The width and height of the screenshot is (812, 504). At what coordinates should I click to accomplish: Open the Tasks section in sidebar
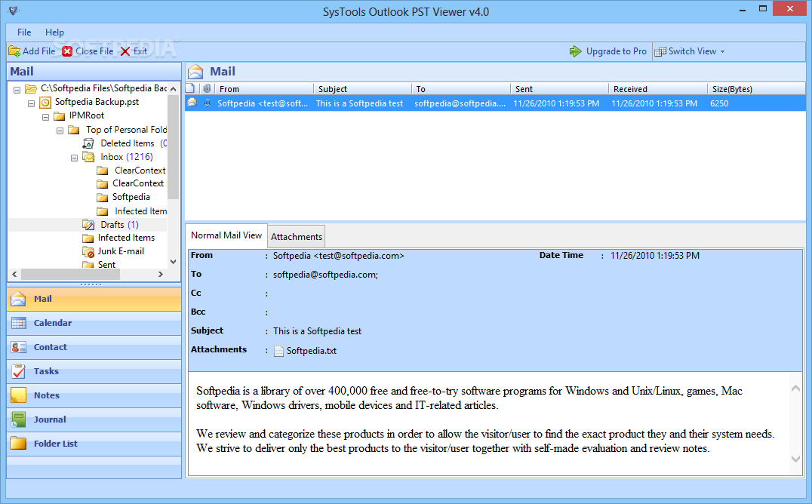pos(45,371)
